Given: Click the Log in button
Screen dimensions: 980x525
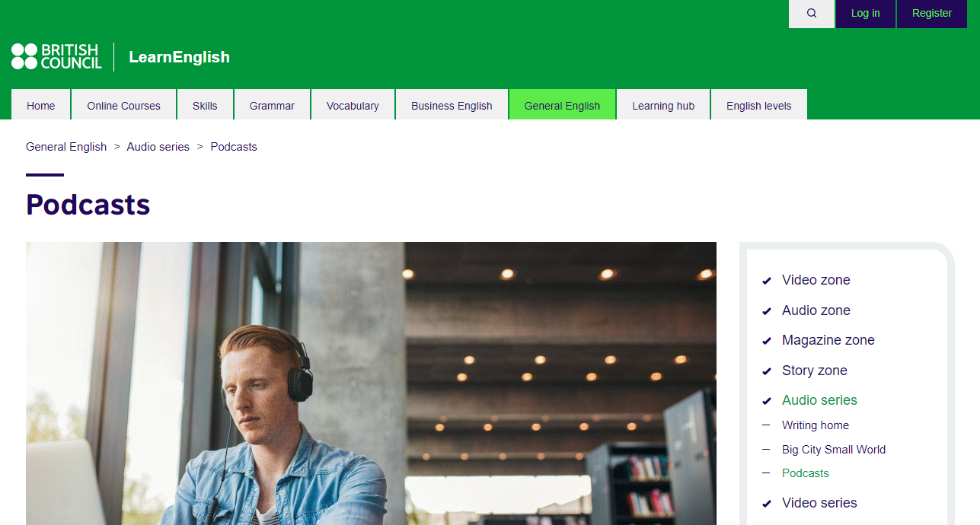Looking at the screenshot, I should click(x=865, y=14).
